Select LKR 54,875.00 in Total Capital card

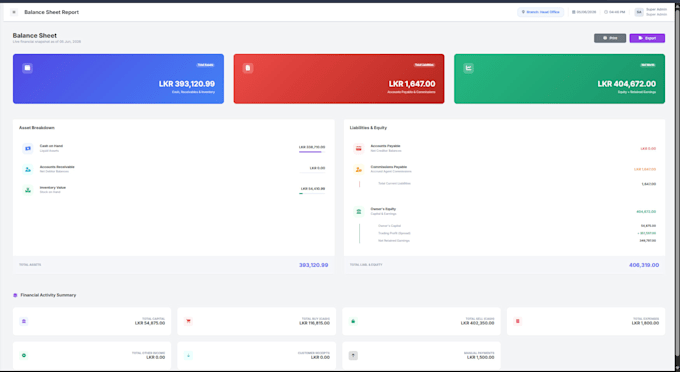click(150, 323)
